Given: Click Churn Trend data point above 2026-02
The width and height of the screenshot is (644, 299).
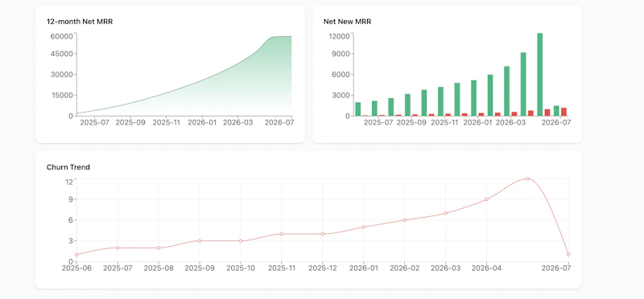Looking at the screenshot, I should point(405,220).
